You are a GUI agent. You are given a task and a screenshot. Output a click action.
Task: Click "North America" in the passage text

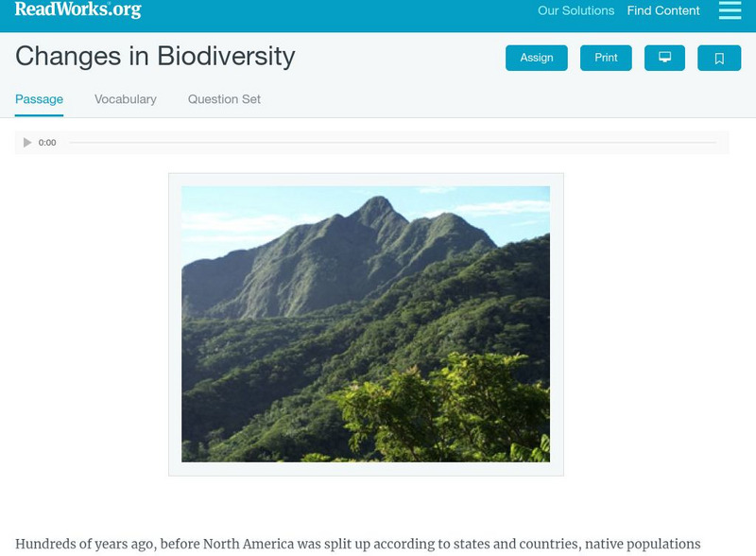pyautogui.click(x=258, y=545)
